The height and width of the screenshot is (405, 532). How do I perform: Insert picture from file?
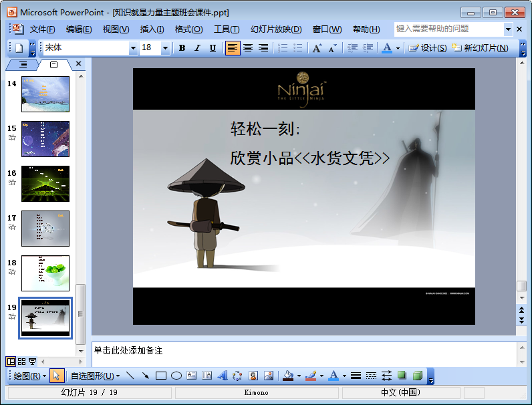269,376
